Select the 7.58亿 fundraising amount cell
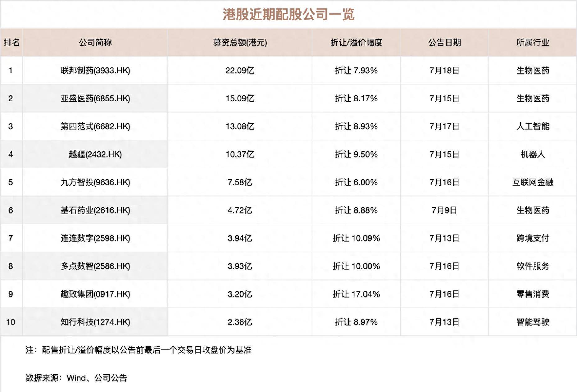This screenshot has height=392, width=577. coord(240,182)
